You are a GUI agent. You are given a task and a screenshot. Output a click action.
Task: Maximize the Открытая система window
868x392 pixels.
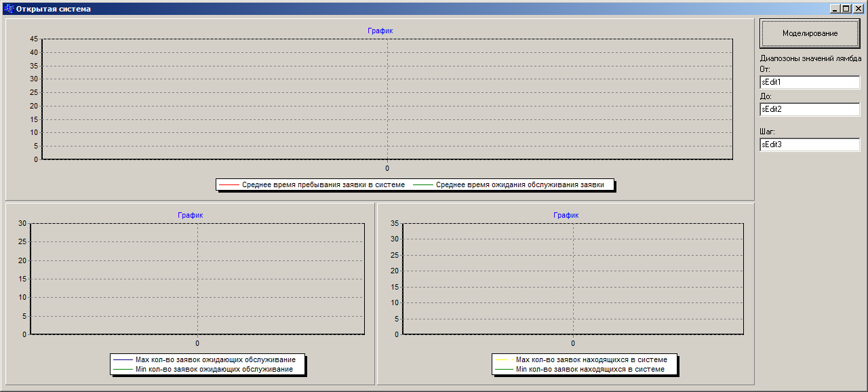pos(845,9)
